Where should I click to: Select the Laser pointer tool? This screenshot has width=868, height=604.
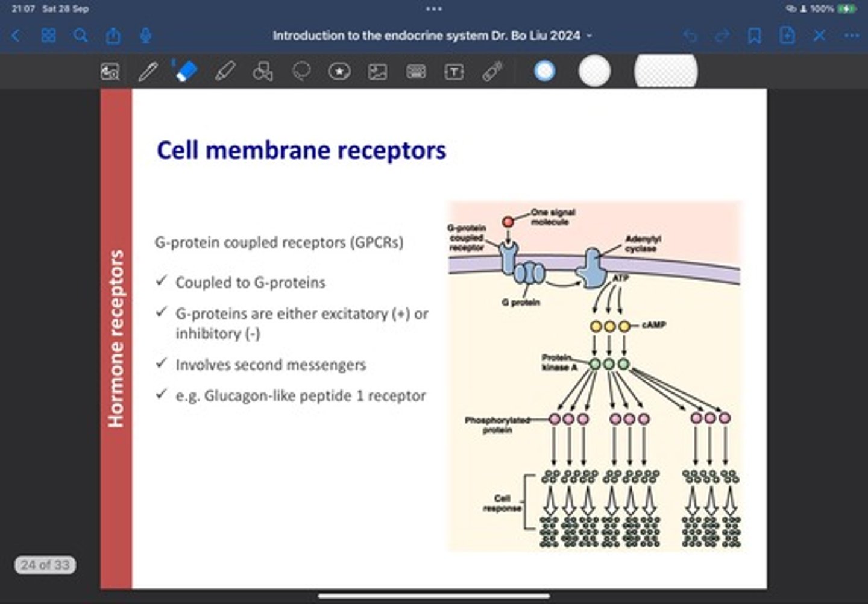(492, 72)
